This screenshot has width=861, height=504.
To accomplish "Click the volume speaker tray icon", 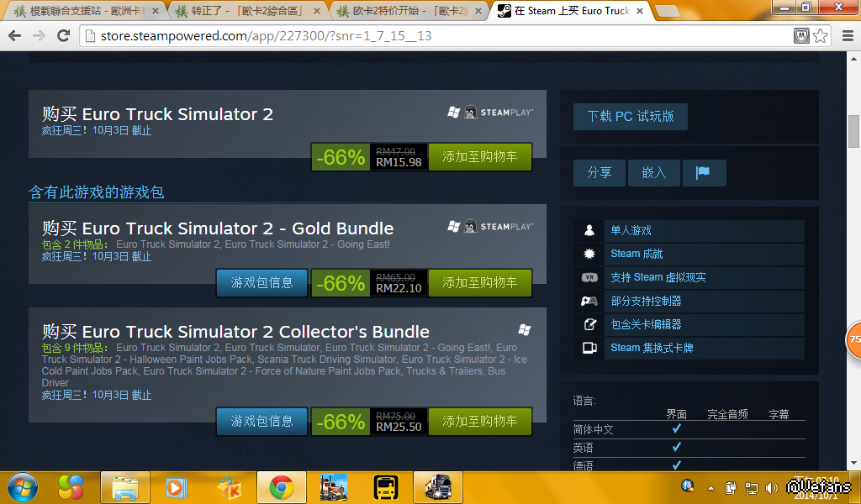I will 772,487.
